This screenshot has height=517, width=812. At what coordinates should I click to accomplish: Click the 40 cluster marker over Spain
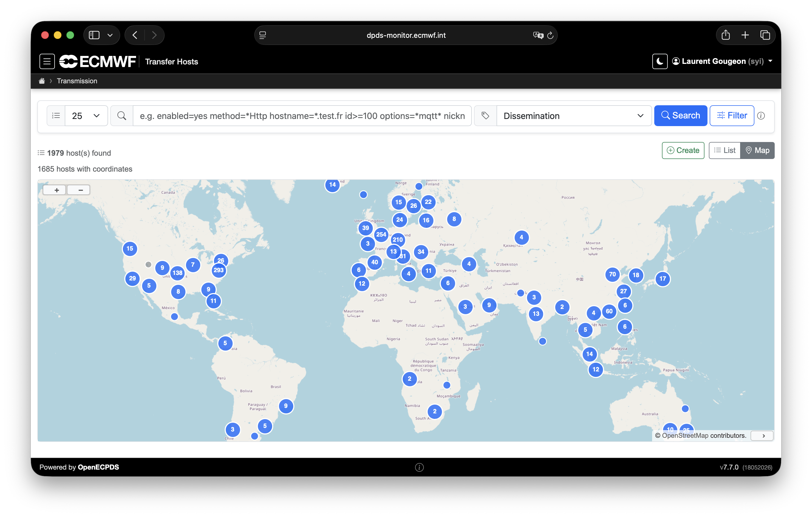pos(375,262)
